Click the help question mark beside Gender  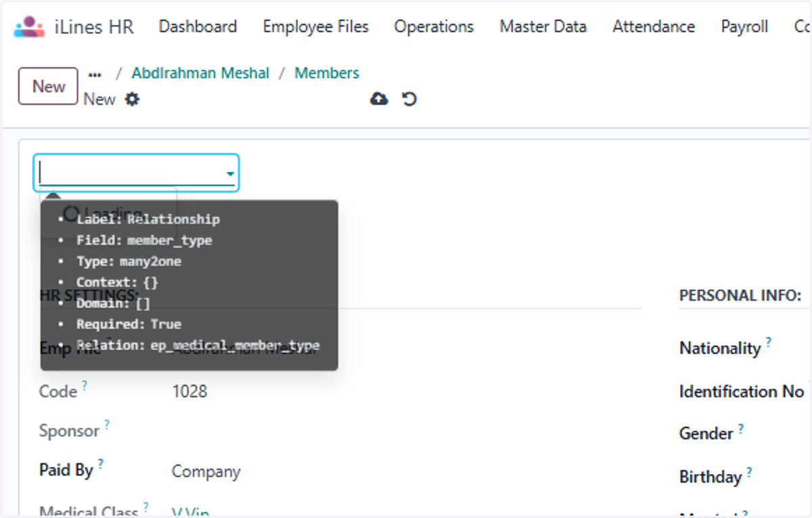coord(741,428)
